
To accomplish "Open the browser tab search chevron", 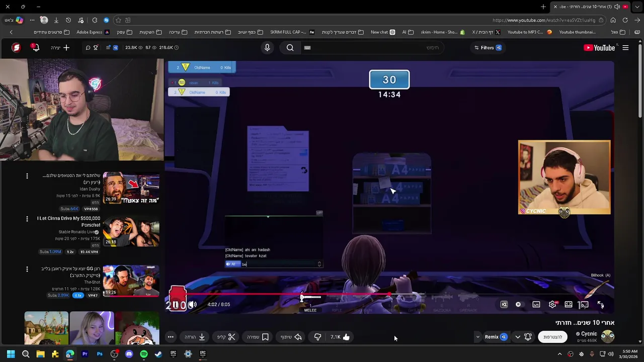I will pyautogui.click(x=637, y=7).
